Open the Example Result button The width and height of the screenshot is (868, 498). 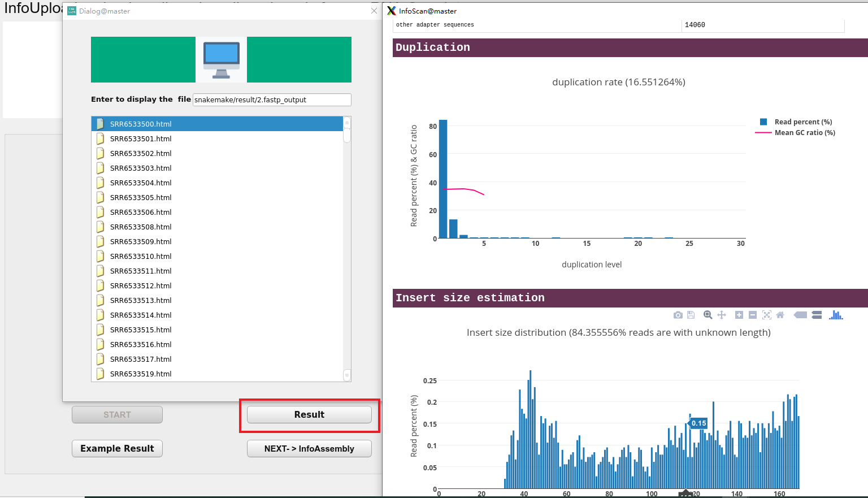pyautogui.click(x=117, y=448)
